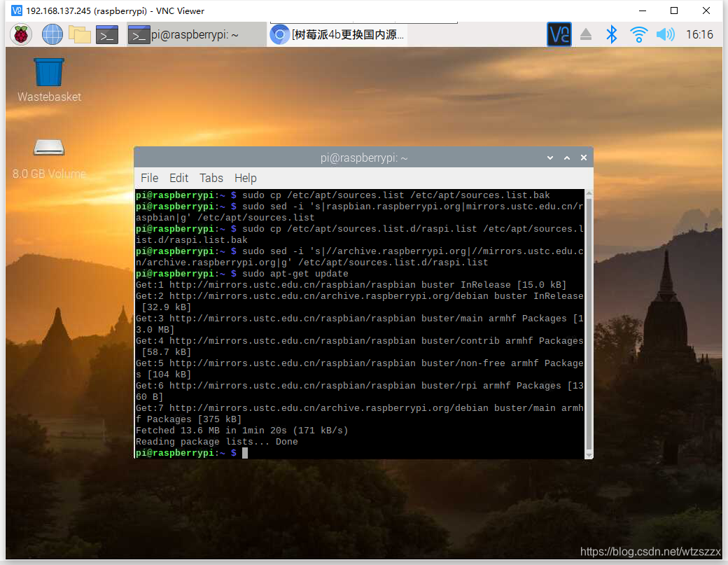
Task: Open the terminal Tabs menu
Action: point(211,178)
